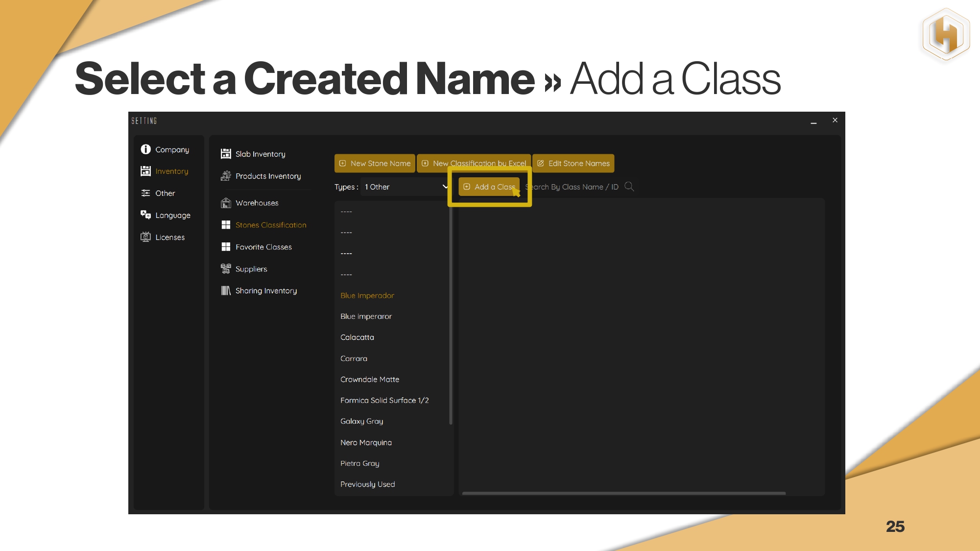Click the Company info icon
Image resolution: width=980 pixels, height=551 pixels.
tap(145, 149)
